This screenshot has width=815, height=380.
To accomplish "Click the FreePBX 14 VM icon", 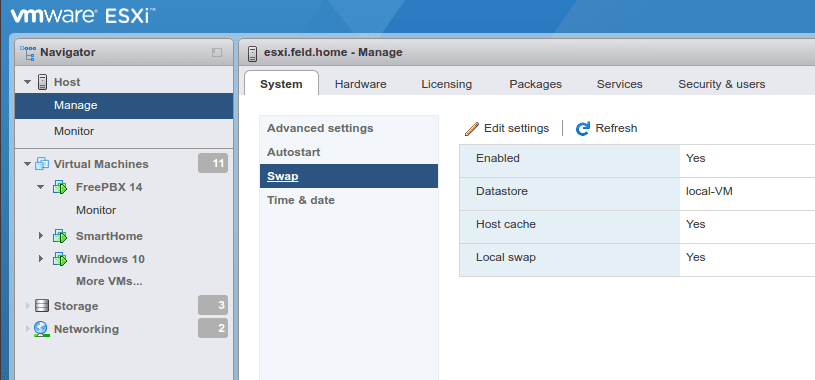I will (x=60, y=187).
